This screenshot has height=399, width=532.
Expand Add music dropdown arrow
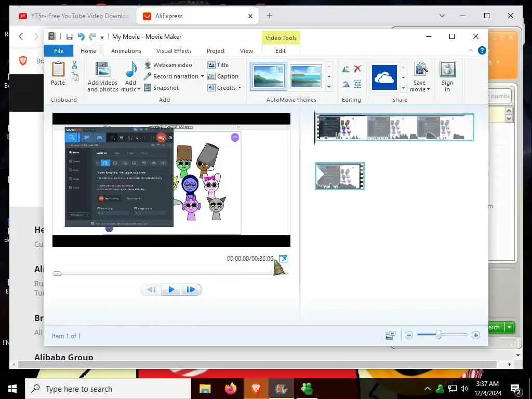[x=139, y=89]
